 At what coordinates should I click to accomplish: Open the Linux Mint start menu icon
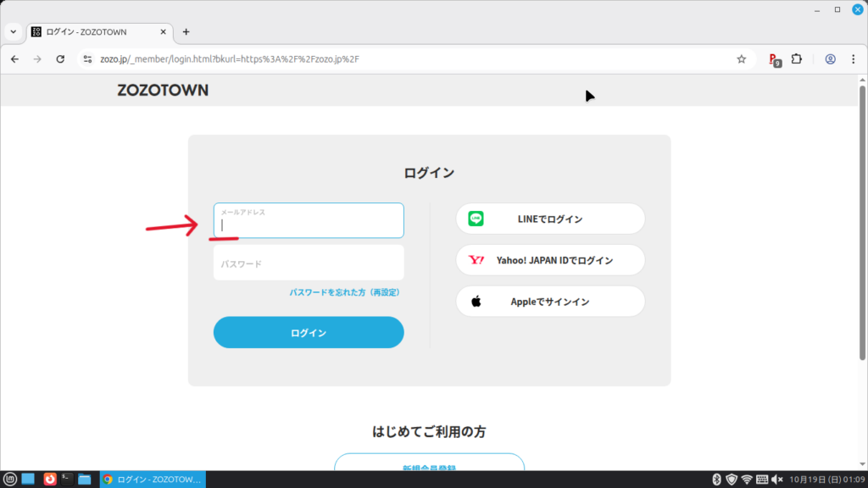click(x=10, y=480)
